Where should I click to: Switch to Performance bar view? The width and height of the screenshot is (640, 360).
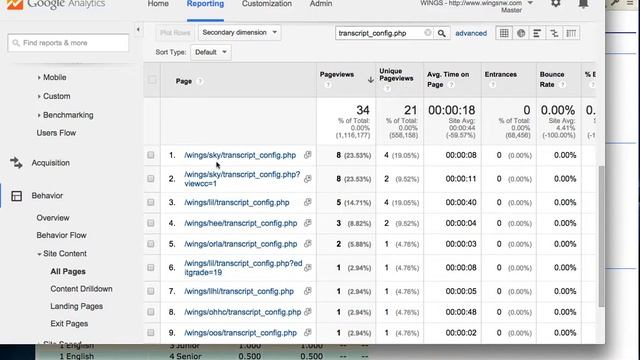[537, 33]
